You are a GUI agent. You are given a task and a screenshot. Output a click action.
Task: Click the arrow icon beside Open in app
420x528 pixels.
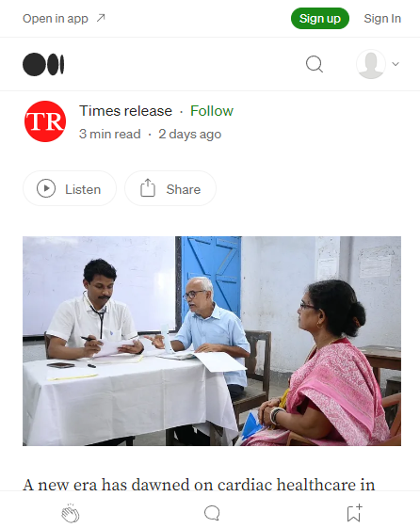click(101, 18)
